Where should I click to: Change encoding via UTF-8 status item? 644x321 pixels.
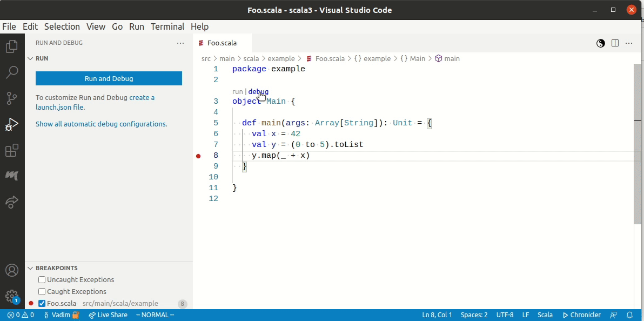[x=505, y=315]
